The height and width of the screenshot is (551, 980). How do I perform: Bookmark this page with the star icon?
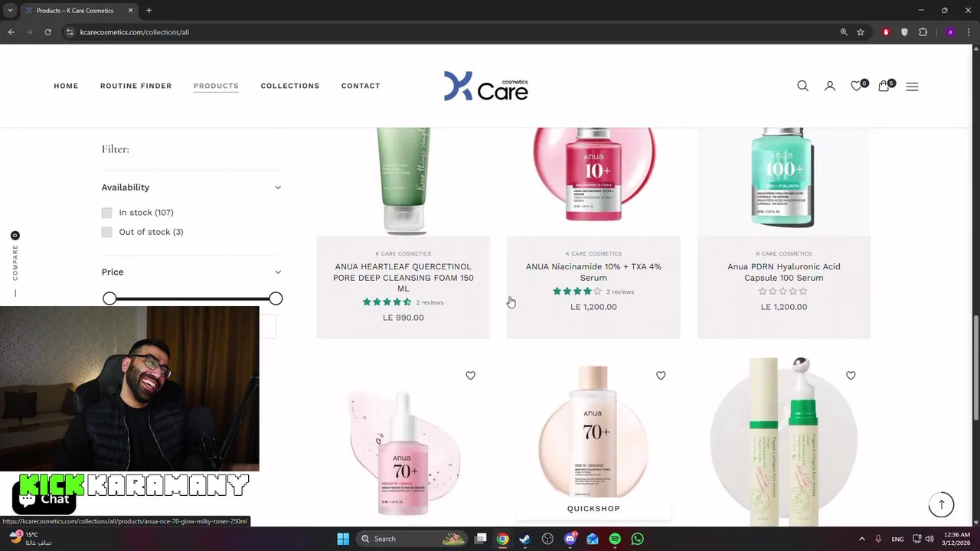click(861, 32)
